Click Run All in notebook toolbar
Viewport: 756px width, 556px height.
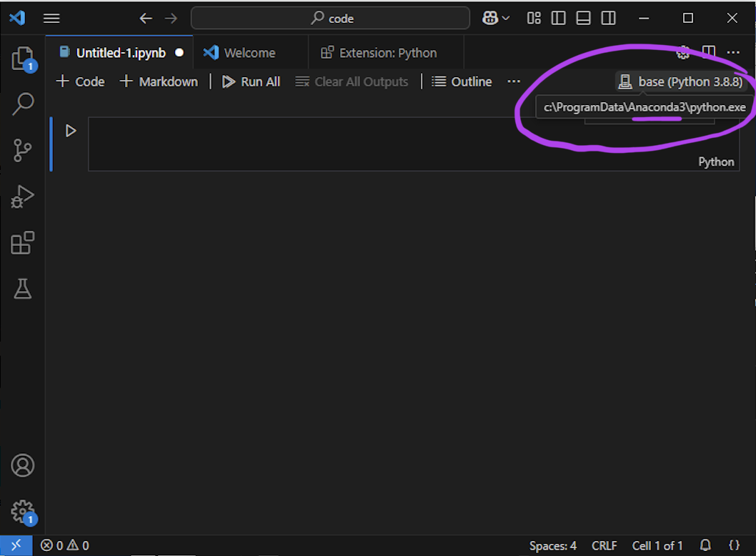[x=251, y=82]
